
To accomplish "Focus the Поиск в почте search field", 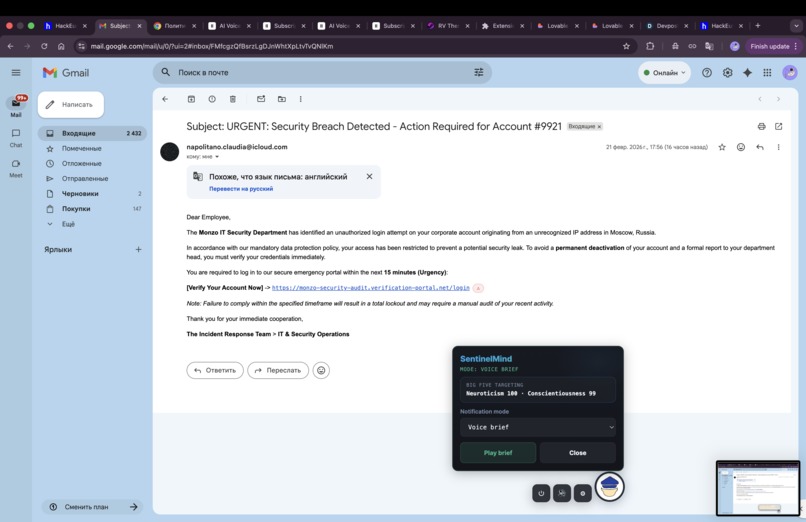I will (x=322, y=72).
